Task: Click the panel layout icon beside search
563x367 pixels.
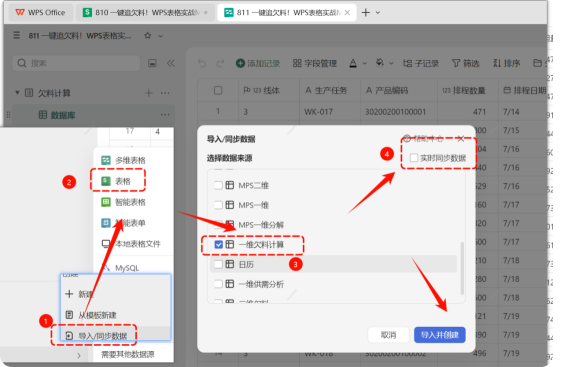Action: [152, 64]
